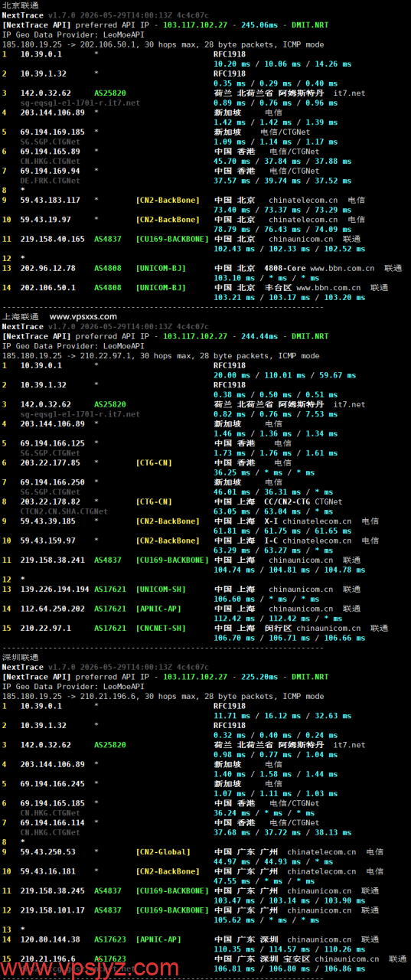Click hop IP 219.158.38.241
The width and height of the screenshot is (411, 980).
[x=52, y=560]
